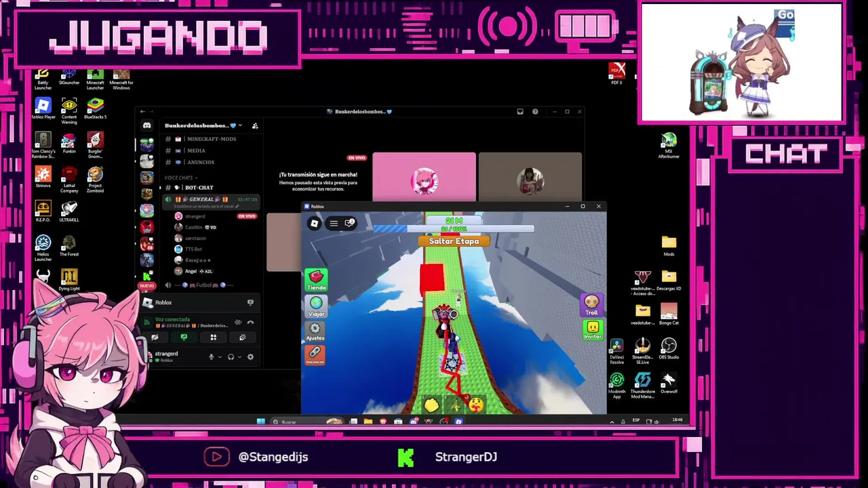
Task: Open microphone input options arrow
Action: pyautogui.click(x=219, y=357)
